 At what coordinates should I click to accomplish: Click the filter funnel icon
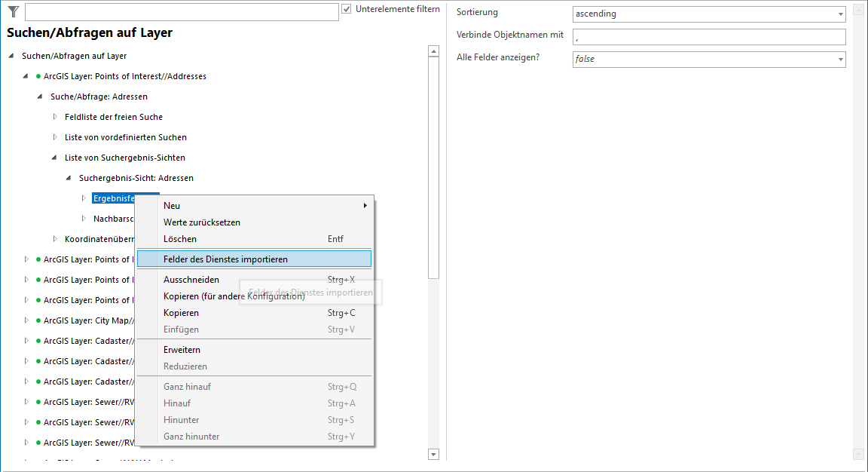13,11
